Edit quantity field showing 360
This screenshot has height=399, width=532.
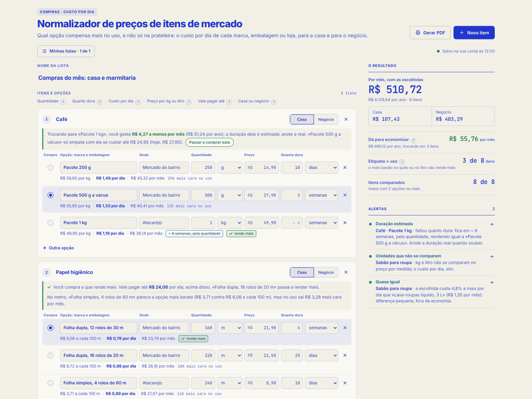[x=203, y=328]
